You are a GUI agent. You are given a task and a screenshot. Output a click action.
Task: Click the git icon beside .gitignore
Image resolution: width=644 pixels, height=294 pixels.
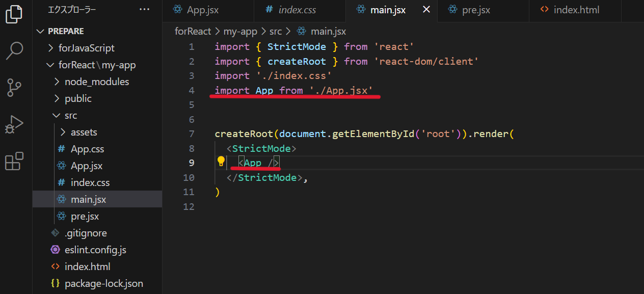point(56,233)
